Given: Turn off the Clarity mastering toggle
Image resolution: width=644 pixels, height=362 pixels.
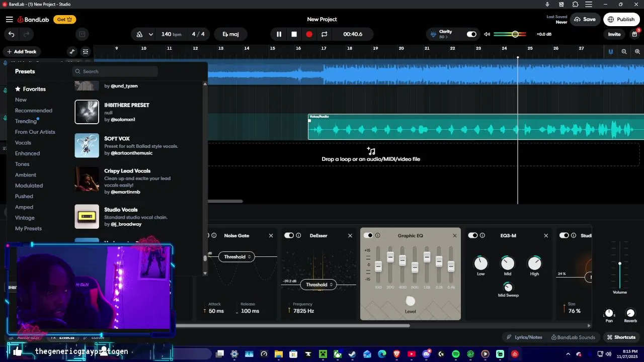Looking at the screenshot, I should [471, 34].
